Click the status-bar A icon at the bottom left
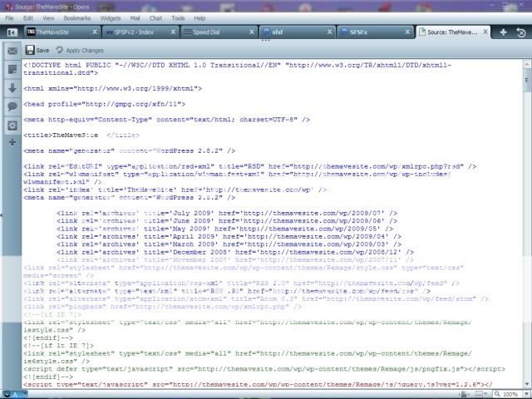Image resolution: width=532 pixels, height=399 pixels. 15,395
